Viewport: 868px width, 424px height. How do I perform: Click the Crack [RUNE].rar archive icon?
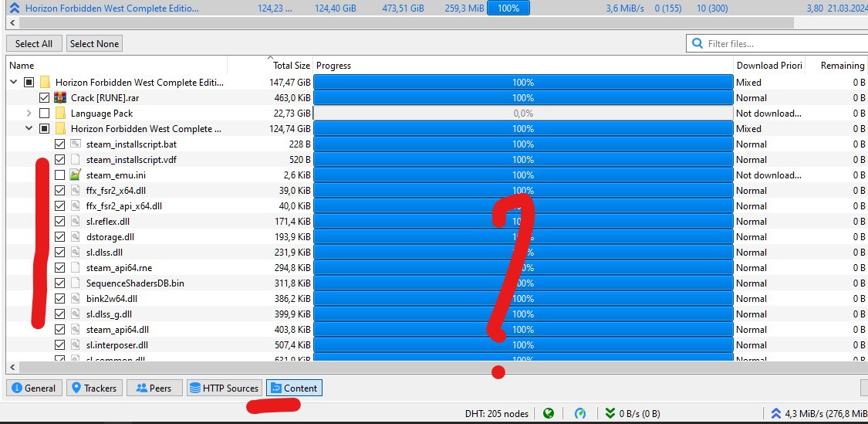(x=60, y=98)
